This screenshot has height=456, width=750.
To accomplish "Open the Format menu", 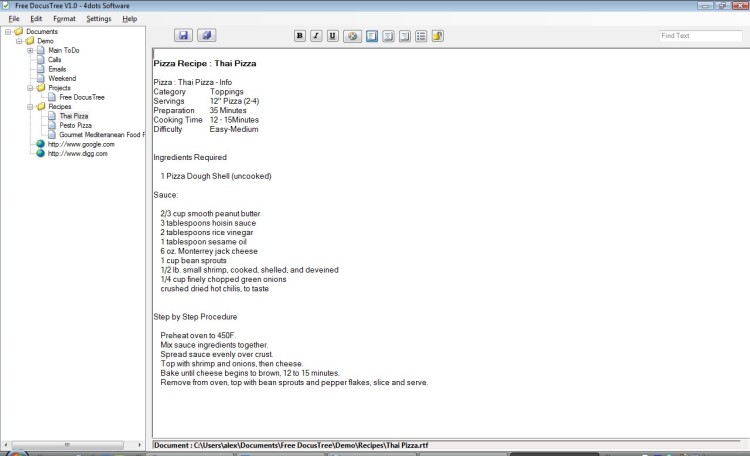I will (x=64, y=19).
